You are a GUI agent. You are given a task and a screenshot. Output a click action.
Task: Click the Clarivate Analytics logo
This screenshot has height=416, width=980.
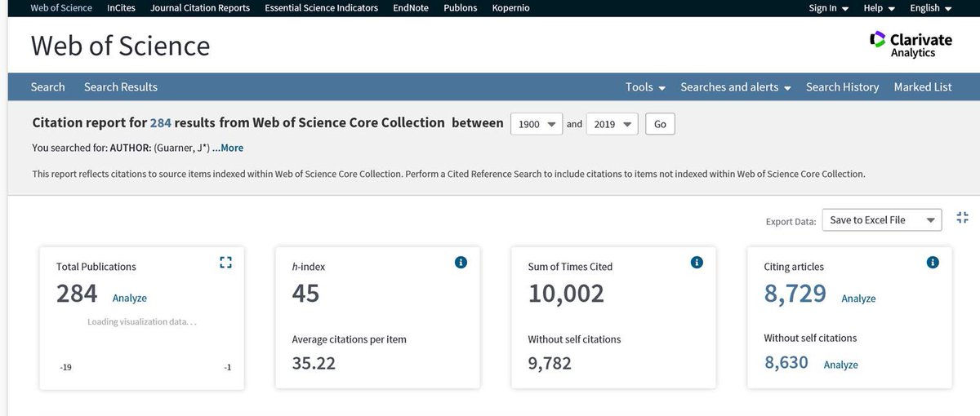(x=910, y=44)
